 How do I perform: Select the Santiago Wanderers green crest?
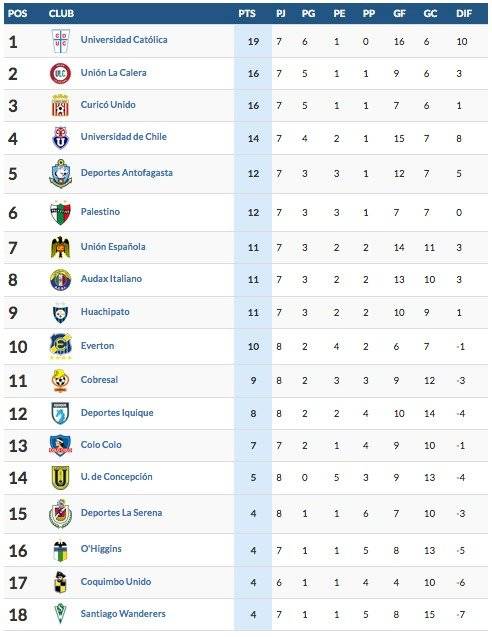tap(60, 613)
